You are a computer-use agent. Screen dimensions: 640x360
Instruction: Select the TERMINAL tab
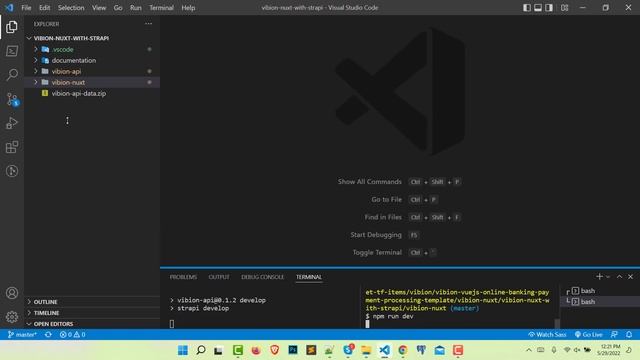tap(309, 277)
